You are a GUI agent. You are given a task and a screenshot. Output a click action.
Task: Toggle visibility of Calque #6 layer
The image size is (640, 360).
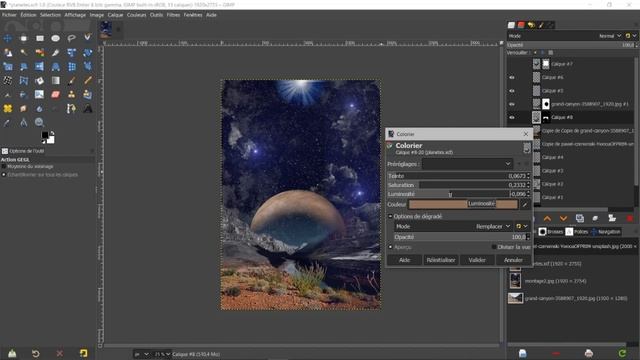512,78
